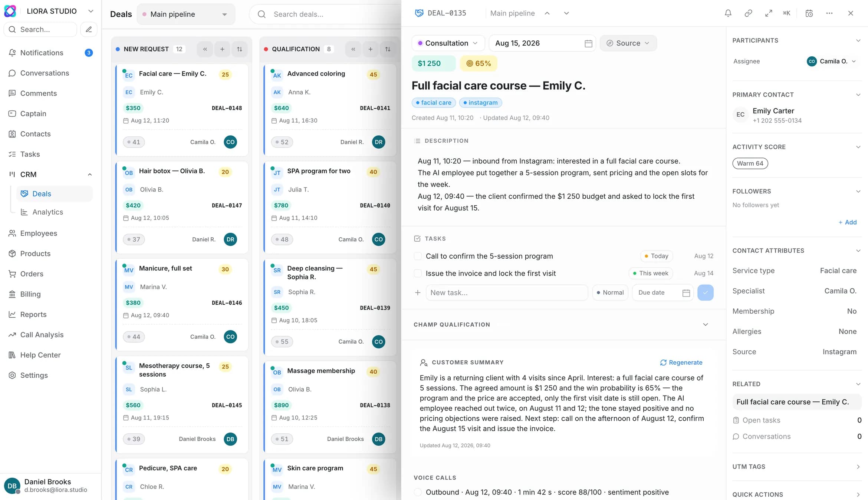Open the Due date calendar icon
Viewport: 868px width, 500px height.
[x=686, y=293]
